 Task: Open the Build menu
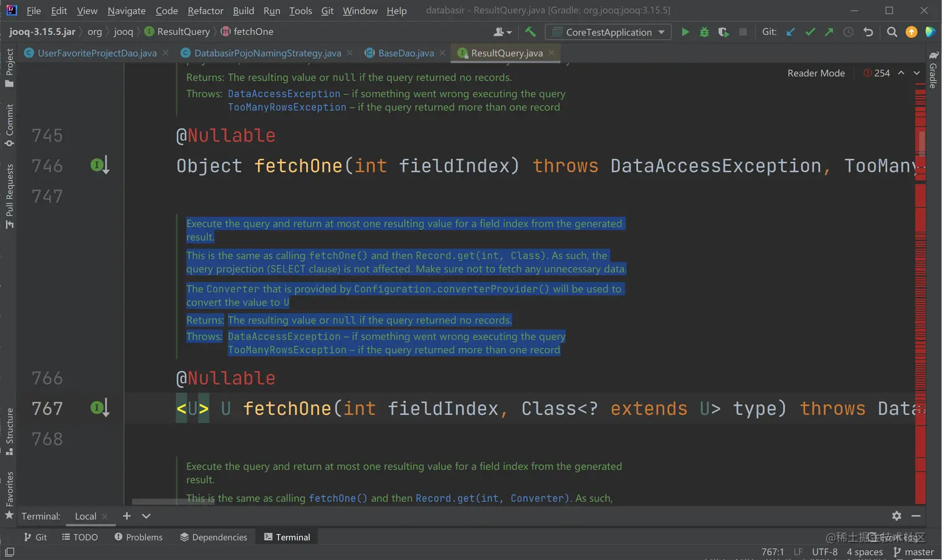click(x=244, y=11)
